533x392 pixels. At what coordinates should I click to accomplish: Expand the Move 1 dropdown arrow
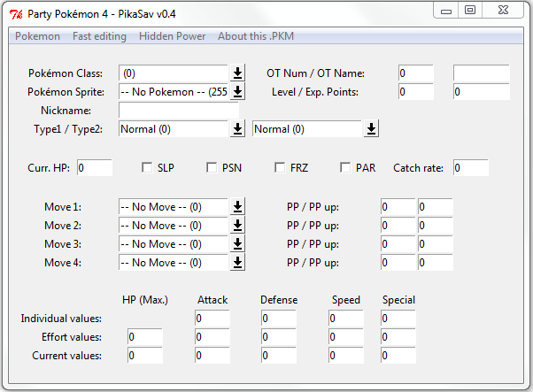[237, 206]
